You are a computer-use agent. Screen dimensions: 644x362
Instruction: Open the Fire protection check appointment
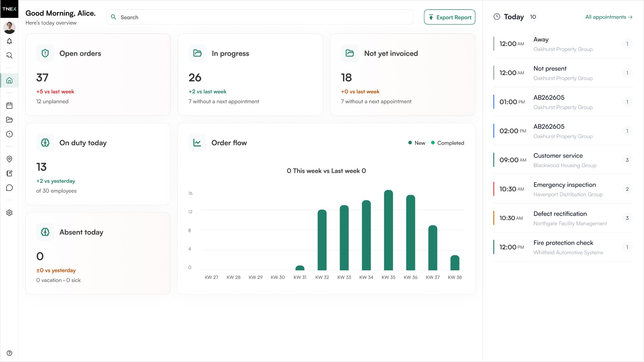pyautogui.click(x=563, y=247)
